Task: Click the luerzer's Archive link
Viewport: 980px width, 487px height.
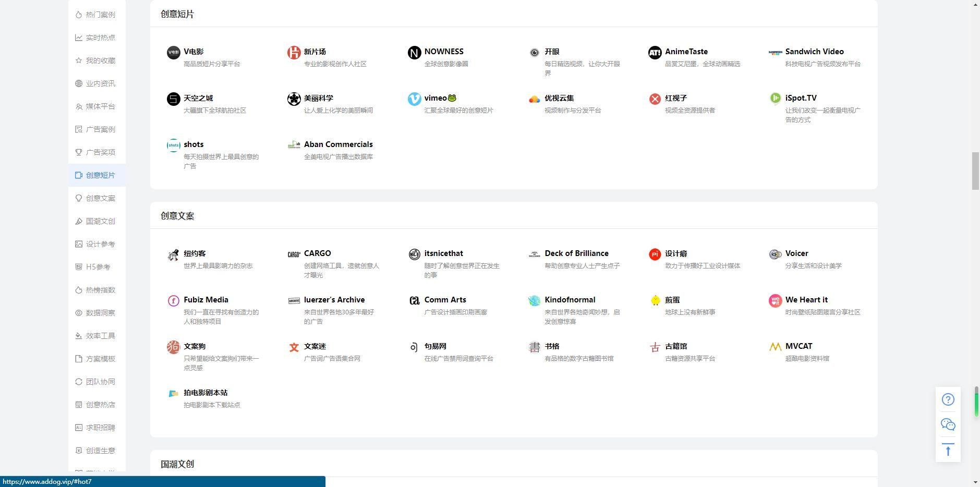Action: tap(334, 300)
